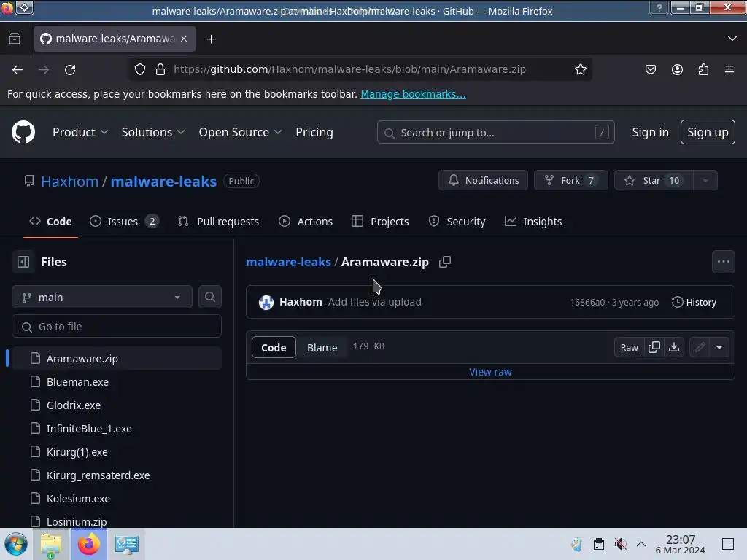
Task: Open the Raw file button
Action: (x=629, y=347)
